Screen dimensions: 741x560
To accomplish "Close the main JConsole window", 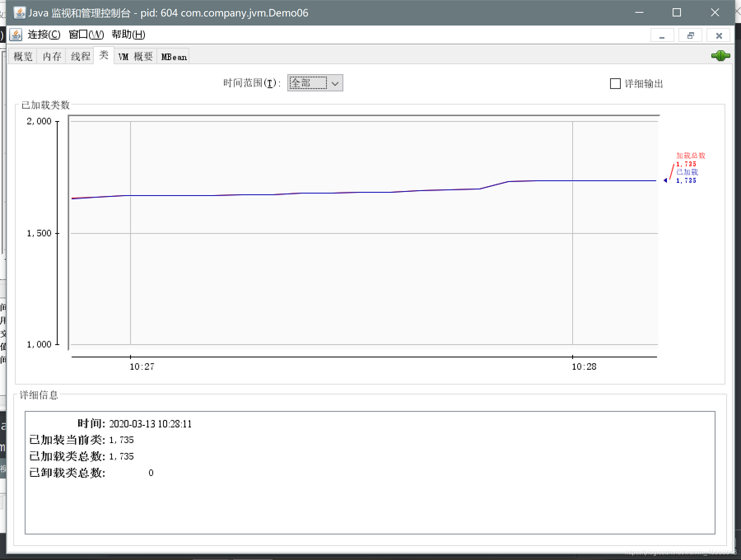I will click(x=715, y=13).
